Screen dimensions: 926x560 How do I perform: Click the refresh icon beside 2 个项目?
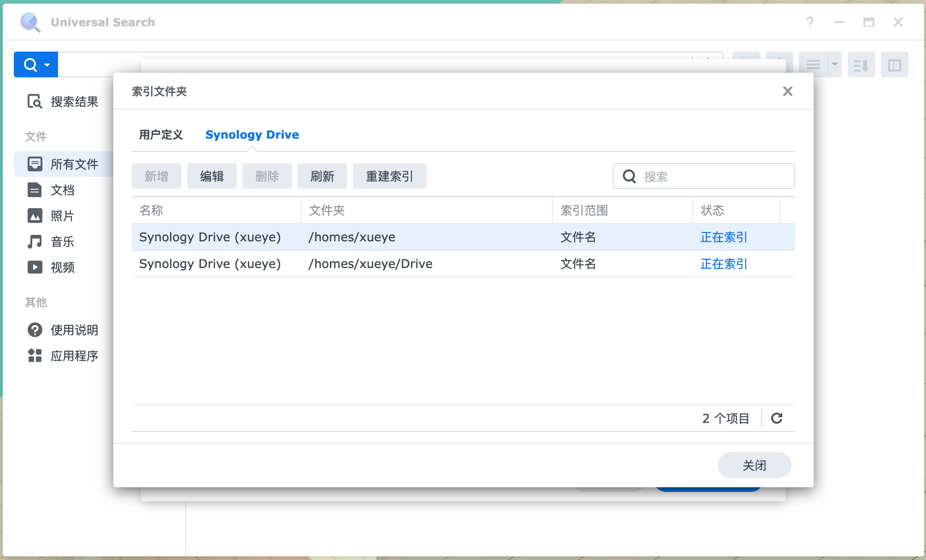777,418
